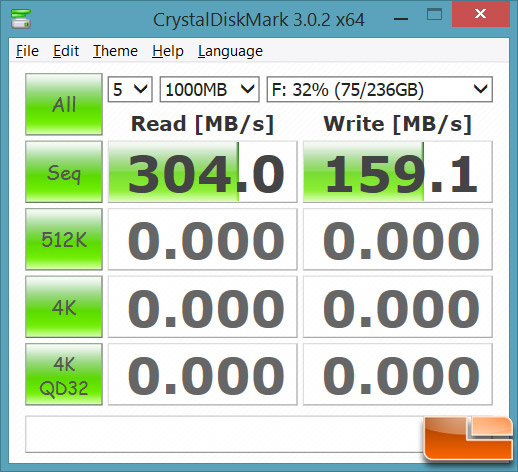Viewport: 518px width, 472px height.
Task: Run all benchmarks with the All button
Action: point(64,104)
